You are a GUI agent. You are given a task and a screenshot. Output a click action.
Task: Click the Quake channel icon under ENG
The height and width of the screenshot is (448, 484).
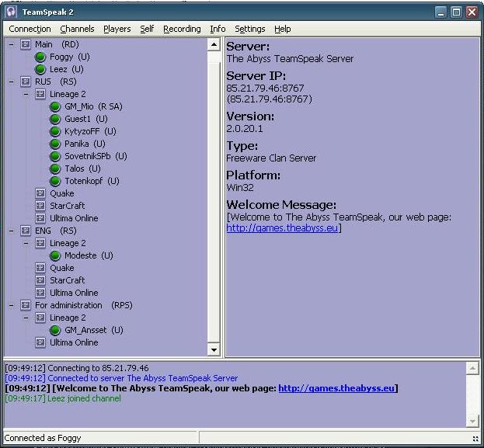click(40, 268)
